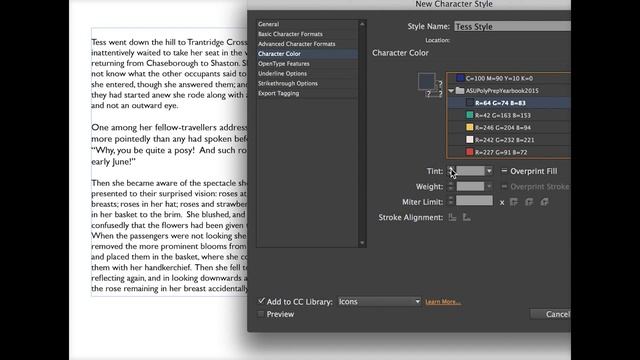The height and width of the screenshot is (360, 640).
Task: Follow the Learn More link
Action: pyautogui.click(x=443, y=302)
